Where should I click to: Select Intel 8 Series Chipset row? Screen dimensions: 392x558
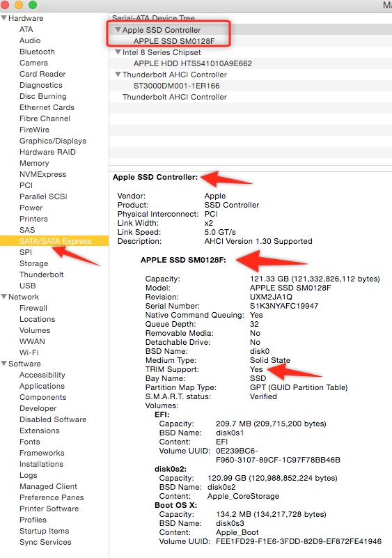[251, 52]
